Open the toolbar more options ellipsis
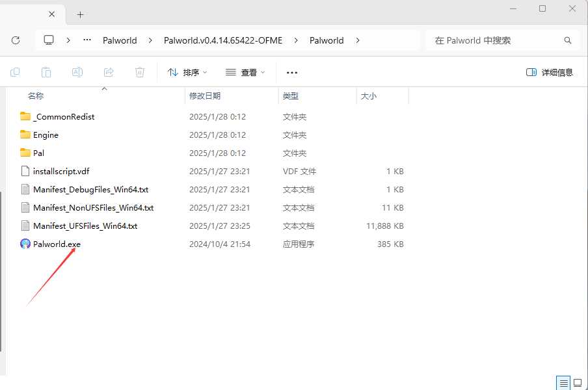The image size is (588, 390). tap(292, 72)
